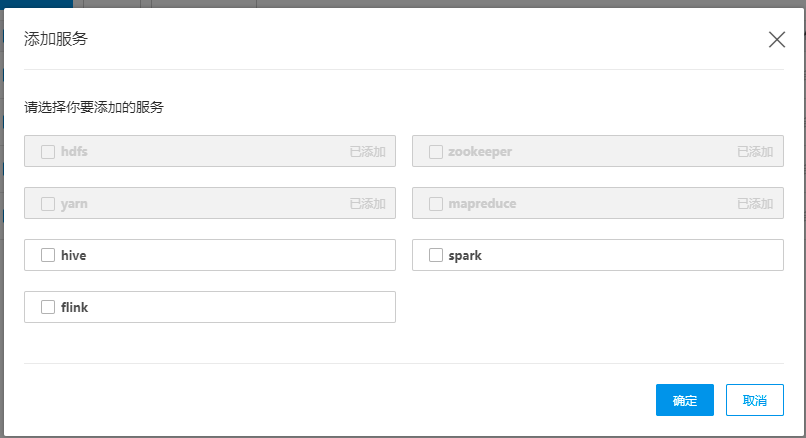This screenshot has height=438, width=806.
Task: Select the hive service name text
Action: (74, 256)
